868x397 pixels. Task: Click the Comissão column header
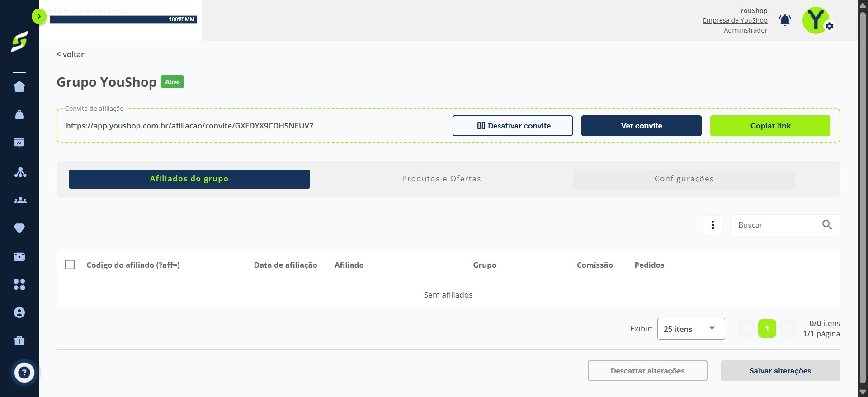(x=595, y=265)
